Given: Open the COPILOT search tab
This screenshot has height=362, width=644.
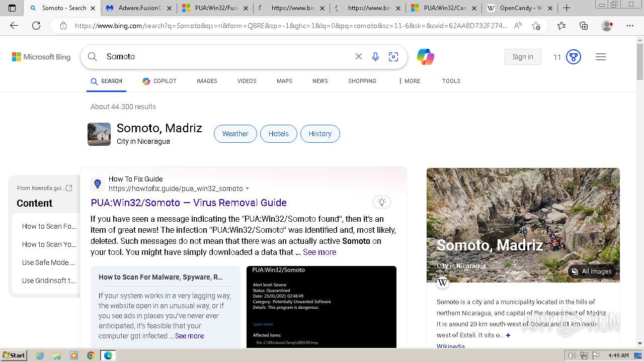Looking at the screenshot, I should click(x=159, y=81).
